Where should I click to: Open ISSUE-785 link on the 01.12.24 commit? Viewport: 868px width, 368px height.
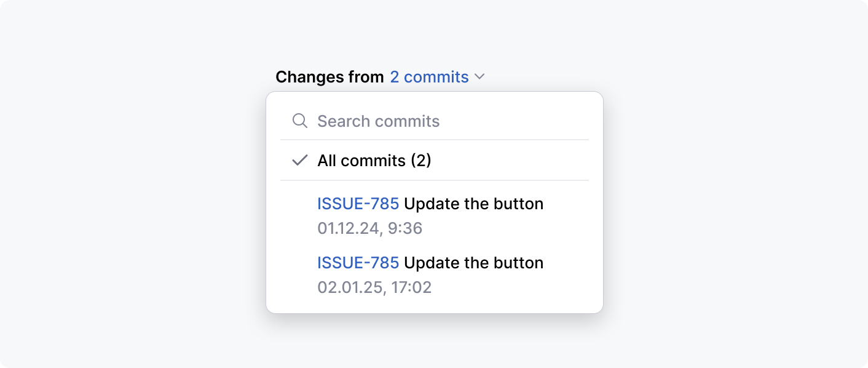click(358, 204)
